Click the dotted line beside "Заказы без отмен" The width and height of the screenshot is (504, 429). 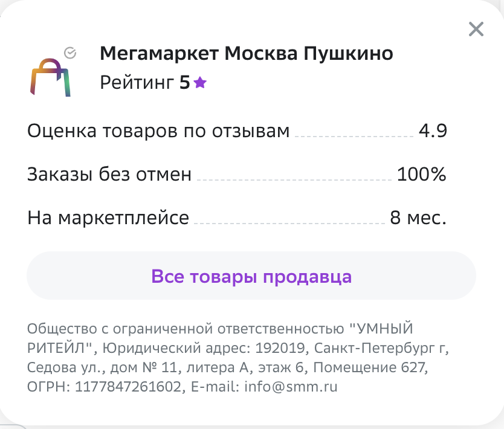[294, 180]
